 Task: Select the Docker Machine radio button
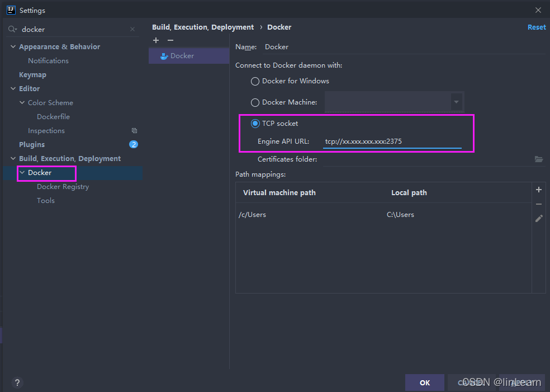pos(255,102)
